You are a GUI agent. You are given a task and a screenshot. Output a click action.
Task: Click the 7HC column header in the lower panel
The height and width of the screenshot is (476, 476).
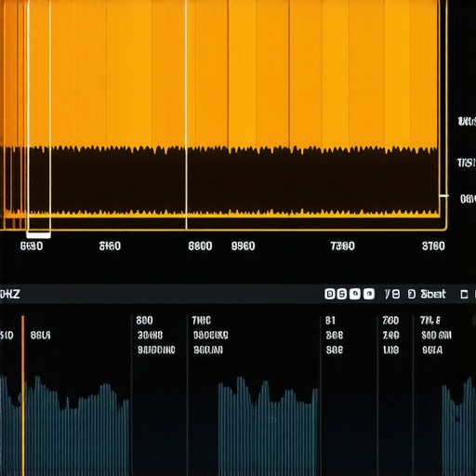202,321
